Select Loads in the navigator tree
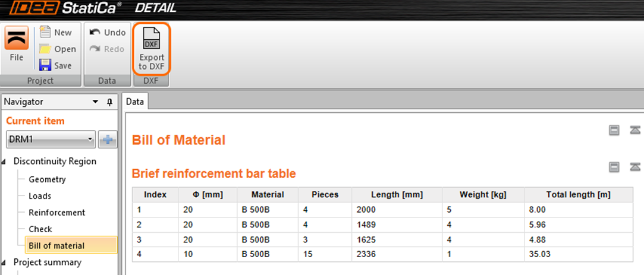 pyautogui.click(x=40, y=196)
